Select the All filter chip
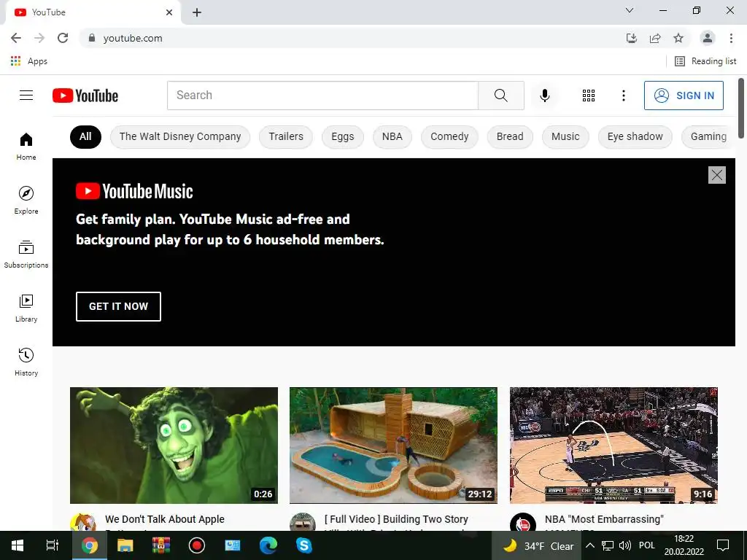This screenshot has width=747, height=560. pyautogui.click(x=85, y=136)
